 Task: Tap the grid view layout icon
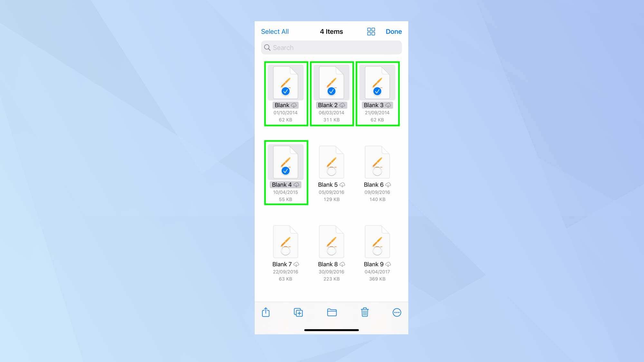pos(371,32)
